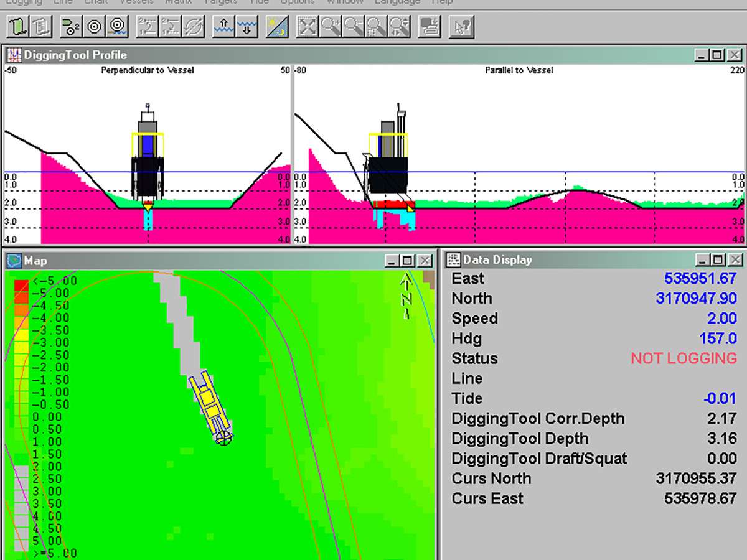Click the Parallel to Vessel profile heading
Screen dimensions: 747x560
pos(519,70)
